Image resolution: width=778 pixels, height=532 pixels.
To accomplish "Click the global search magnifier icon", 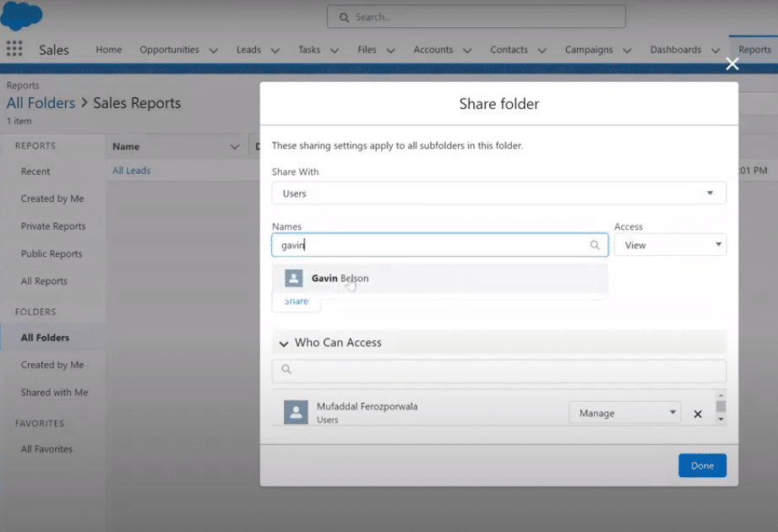I will [x=344, y=18].
